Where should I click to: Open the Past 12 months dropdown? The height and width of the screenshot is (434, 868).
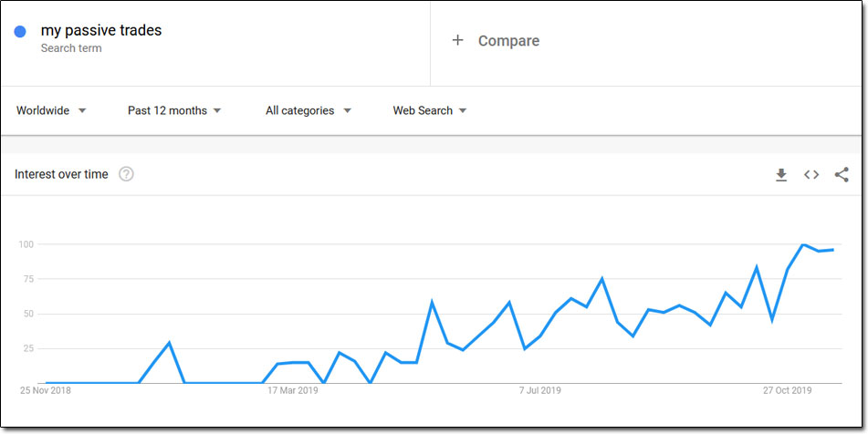coord(174,110)
